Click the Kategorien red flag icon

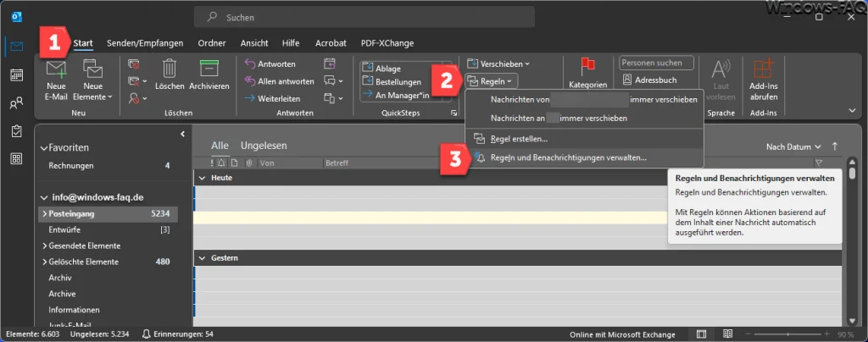click(x=588, y=74)
